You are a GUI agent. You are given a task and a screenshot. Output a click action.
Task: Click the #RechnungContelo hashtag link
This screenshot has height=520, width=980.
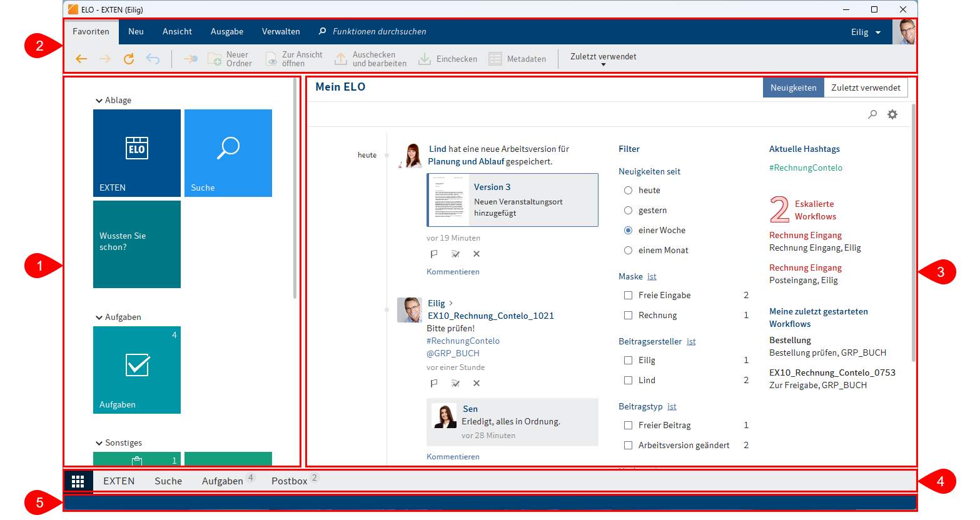click(806, 168)
